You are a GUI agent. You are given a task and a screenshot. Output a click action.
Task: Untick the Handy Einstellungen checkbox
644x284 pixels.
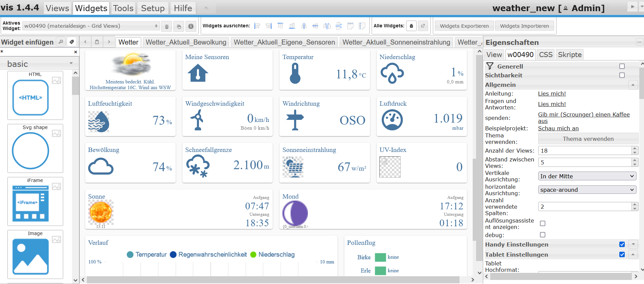tap(622, 244)
